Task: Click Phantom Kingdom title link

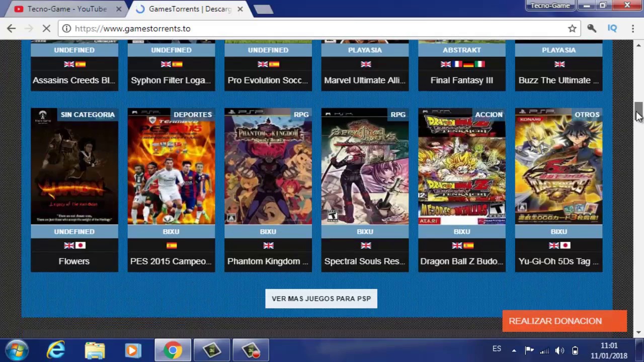Action: click(x=268, y=261)
